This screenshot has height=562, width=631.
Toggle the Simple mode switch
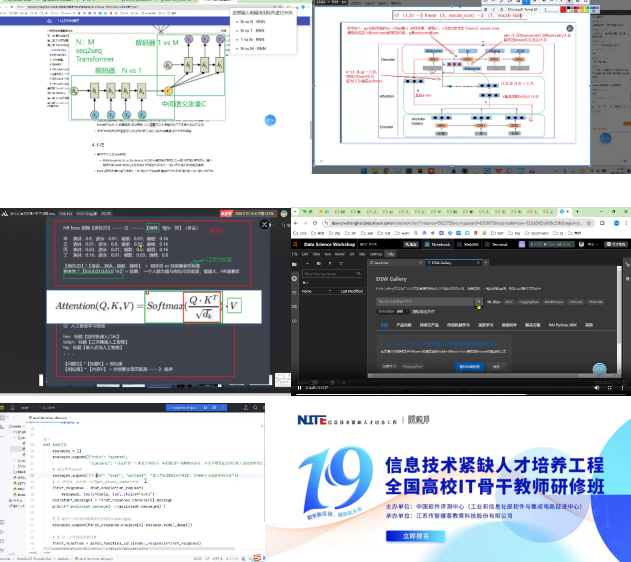(x=313, y=383)
